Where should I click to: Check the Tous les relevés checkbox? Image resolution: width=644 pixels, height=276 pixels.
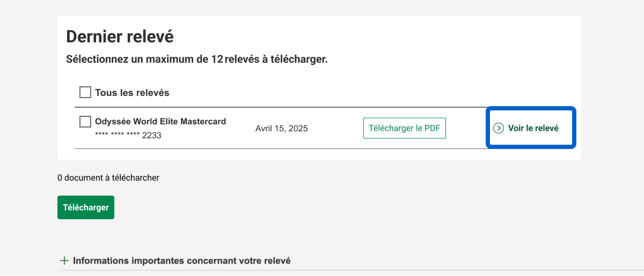(85, 93)
